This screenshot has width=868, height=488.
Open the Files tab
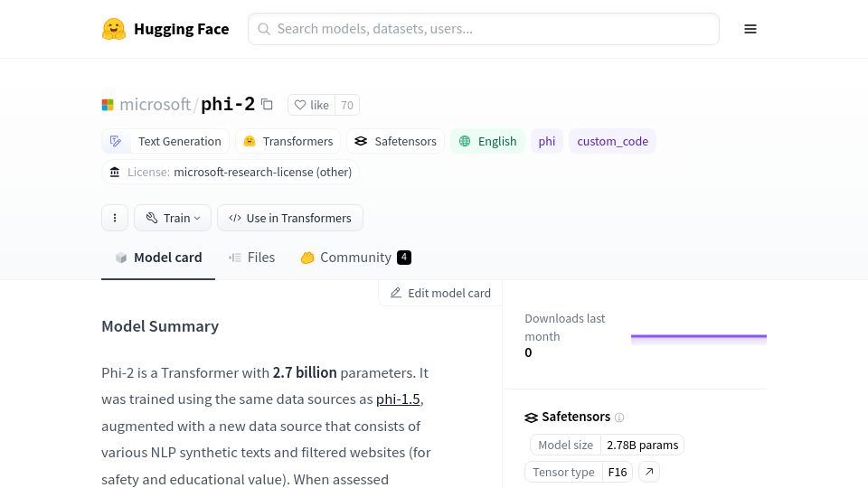[x=252, y=258]
